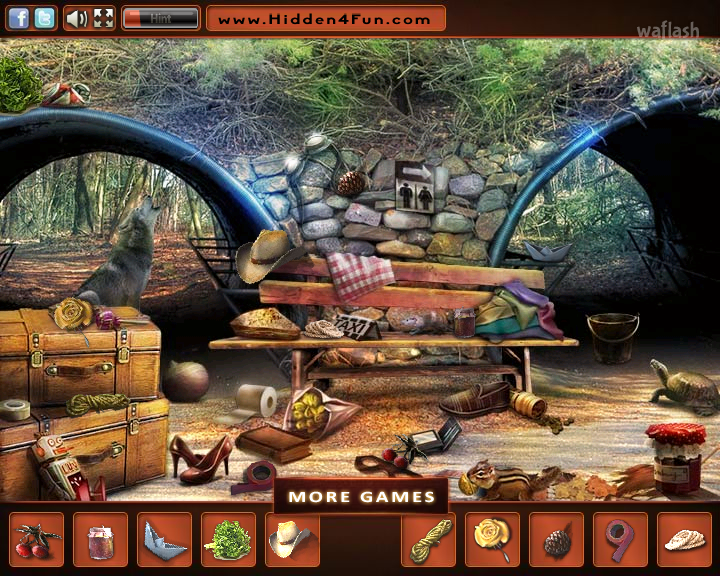The height and width of the screenshot is (576, 720).
Task: Select the cherries item in the inventory bar
Action: [36, 539]
